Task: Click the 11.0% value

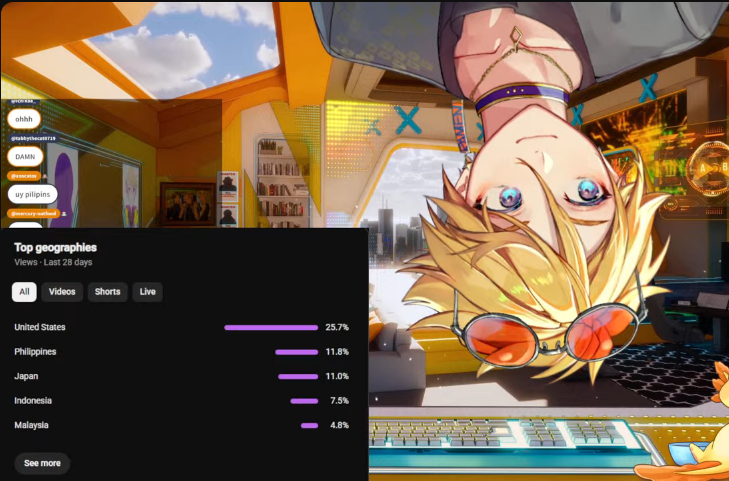Action: click(x=337, y=376)
